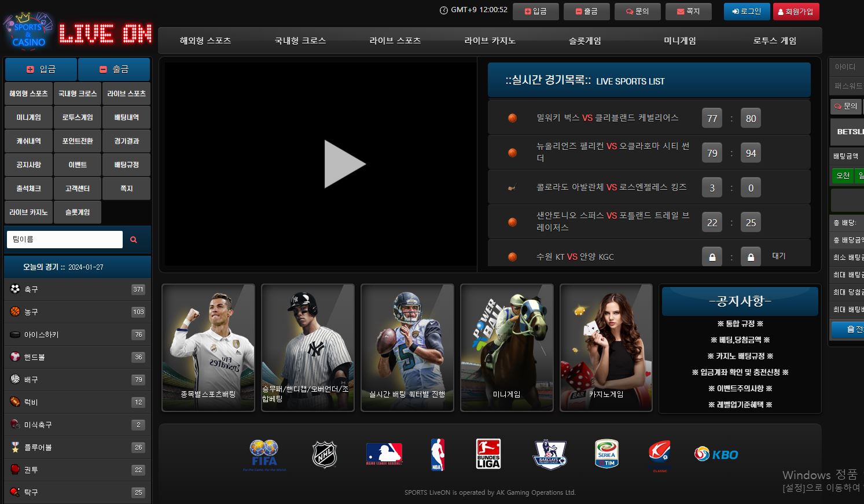864x504 pixels.
Task: Open the 카지노 배팅규정 notice link
Action: (740, 356)
